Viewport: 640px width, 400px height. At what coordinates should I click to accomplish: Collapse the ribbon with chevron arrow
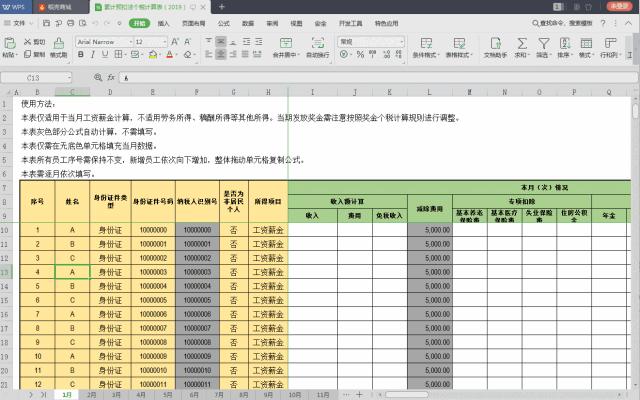point(629,23)
